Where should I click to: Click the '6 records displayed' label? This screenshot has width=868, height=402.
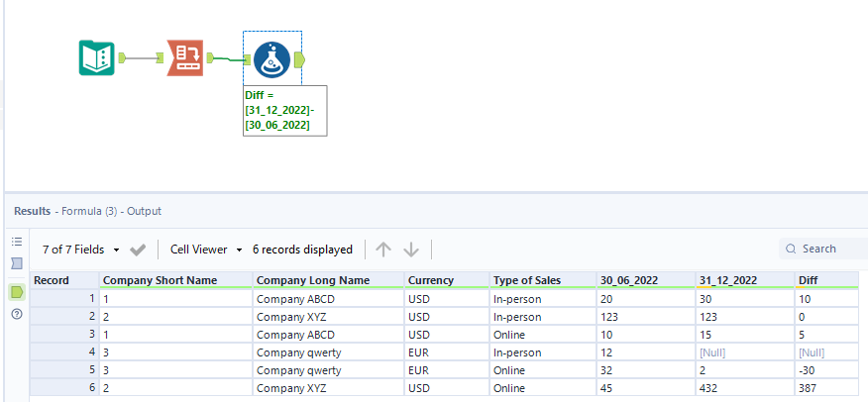coord(302,250)
